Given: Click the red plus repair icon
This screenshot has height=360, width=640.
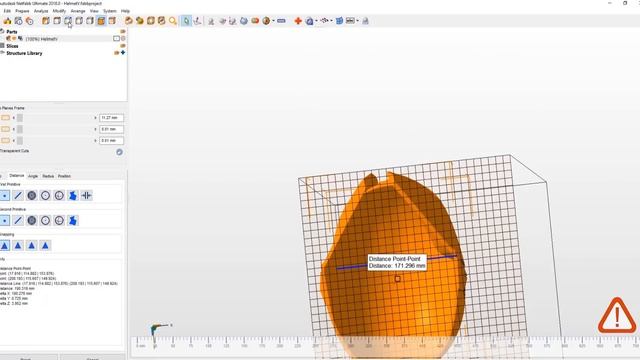Looking at the screenshot, I should tap(298, 21).
